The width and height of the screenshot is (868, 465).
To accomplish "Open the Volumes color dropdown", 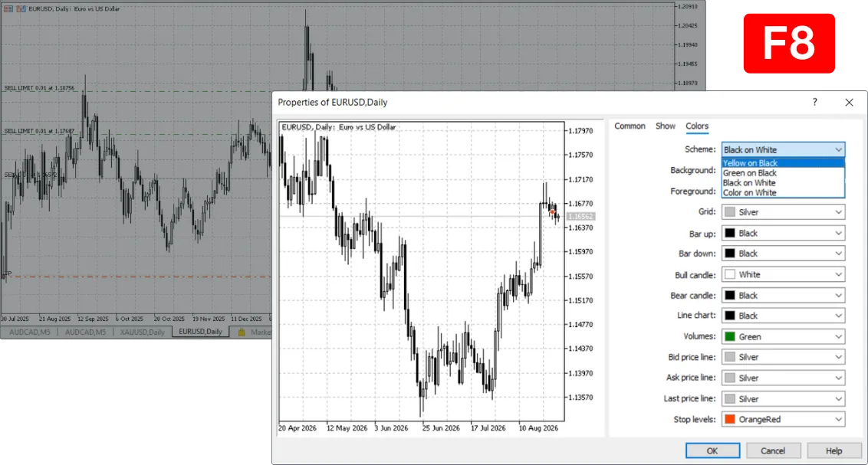I will click(784, 337).
